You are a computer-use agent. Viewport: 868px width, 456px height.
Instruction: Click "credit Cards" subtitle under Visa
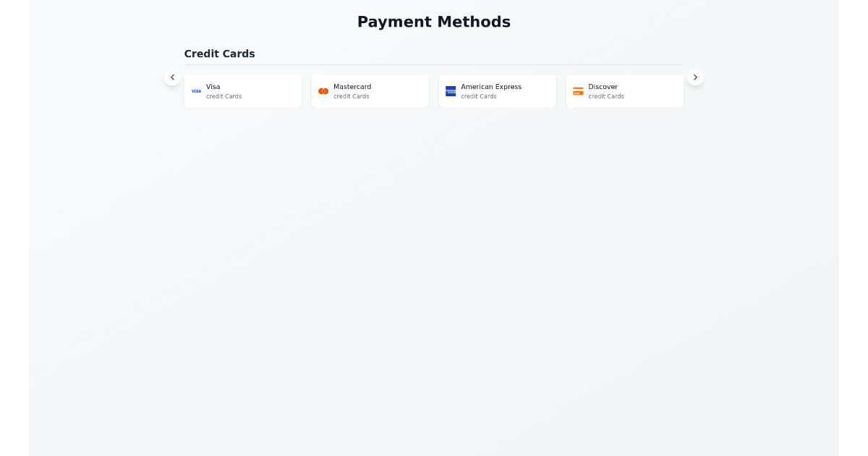pyautogui.click(x=224, y=96)
